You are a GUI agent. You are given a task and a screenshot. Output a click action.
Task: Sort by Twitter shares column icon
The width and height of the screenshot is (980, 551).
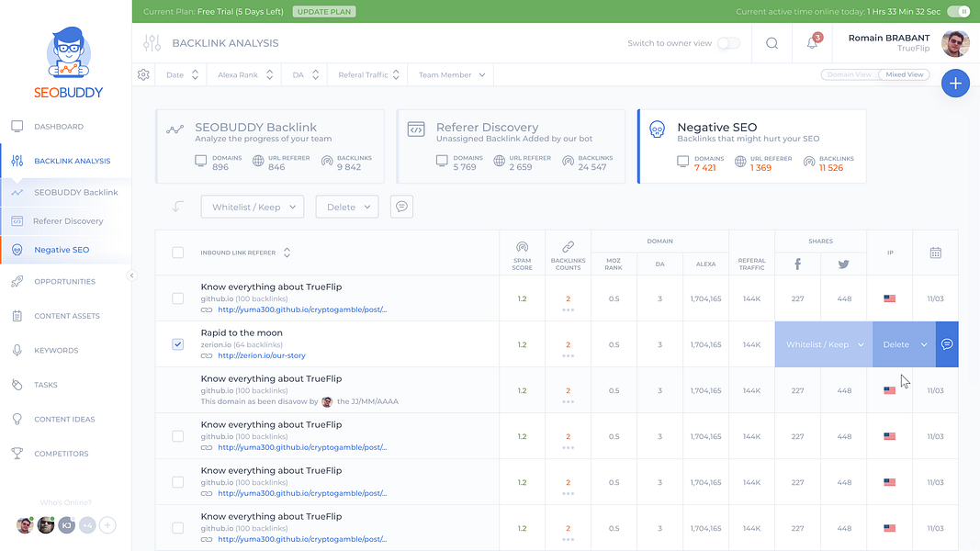click(x=844, y=264)
